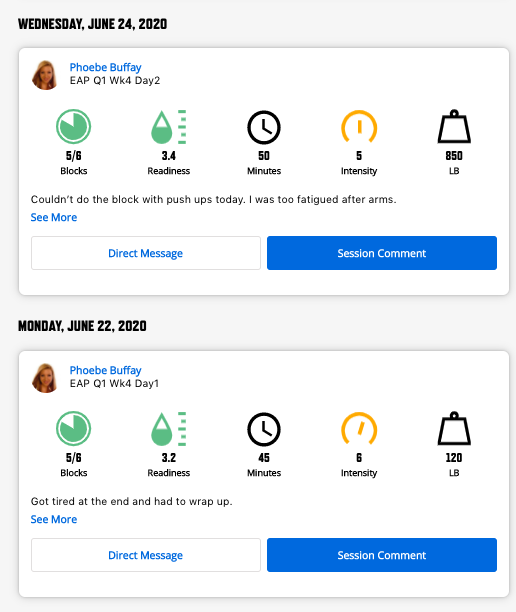
Task: Add Session Comment on June 22 session
Action: (382, 555)
